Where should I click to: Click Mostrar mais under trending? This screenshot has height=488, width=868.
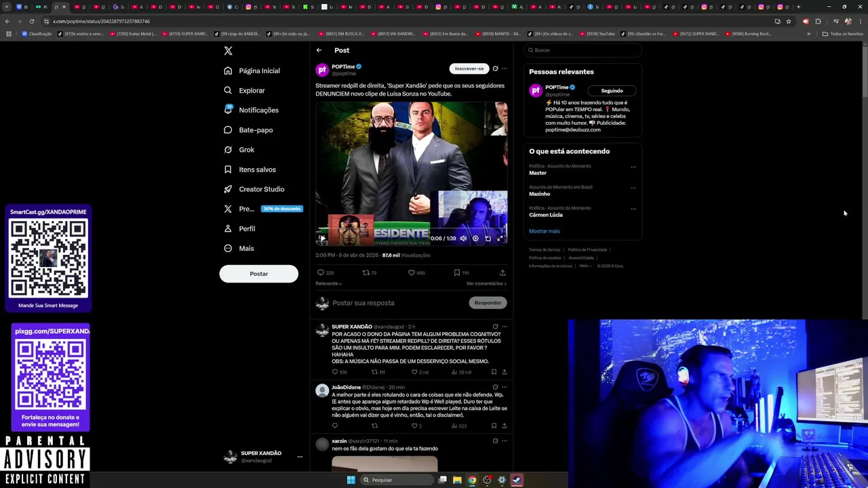coord(544,231)
